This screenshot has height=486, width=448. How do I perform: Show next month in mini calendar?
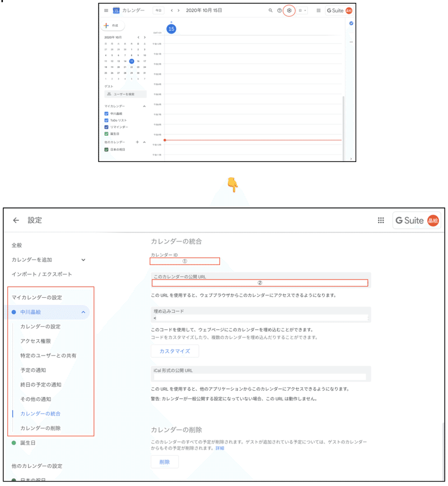(x=144, y=38)
